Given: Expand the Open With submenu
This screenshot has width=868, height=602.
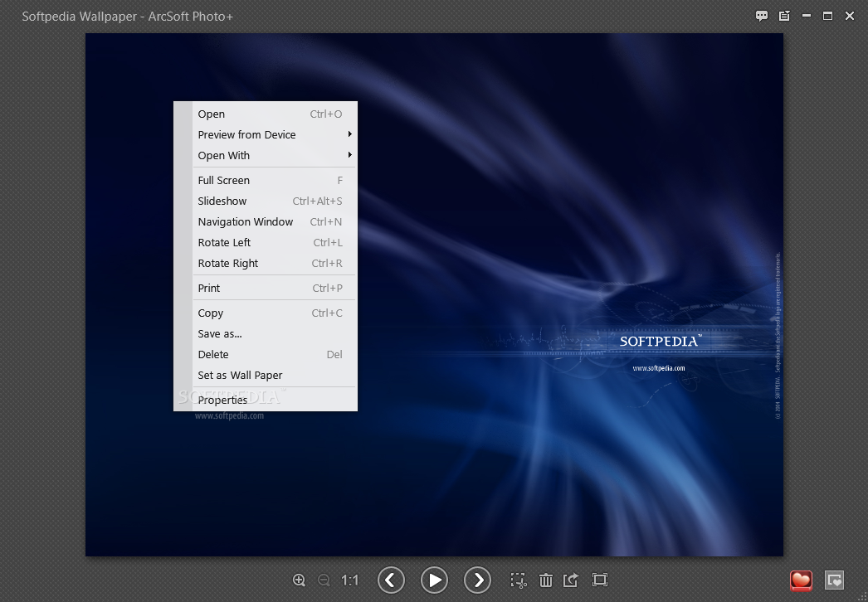Looking at the screenshot, I should [274, 156].
